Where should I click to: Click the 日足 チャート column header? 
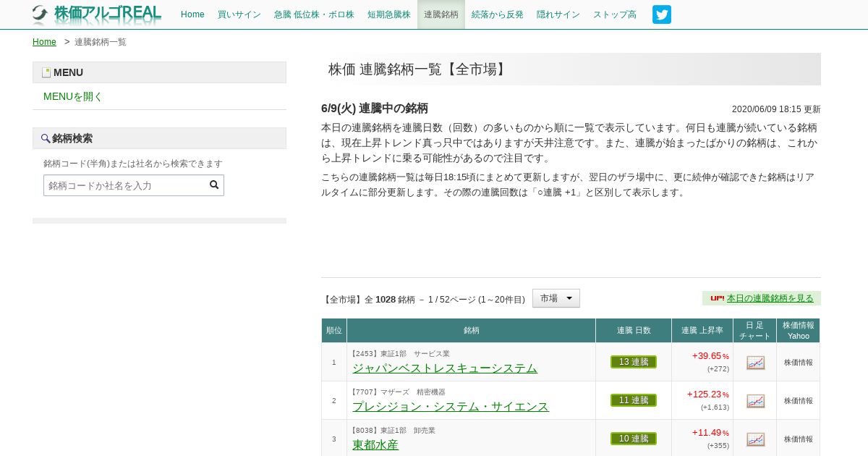(755, 330)
